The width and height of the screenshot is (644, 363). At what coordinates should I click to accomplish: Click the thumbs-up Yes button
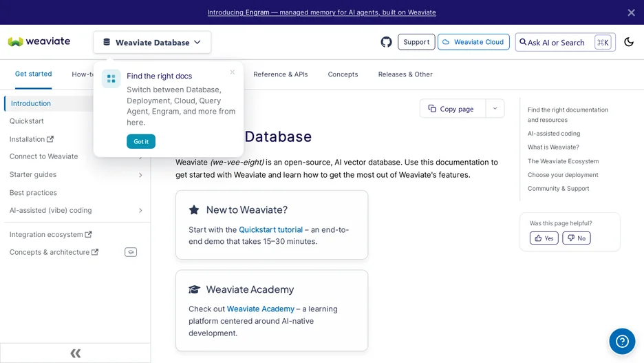(x=544, y=238)
